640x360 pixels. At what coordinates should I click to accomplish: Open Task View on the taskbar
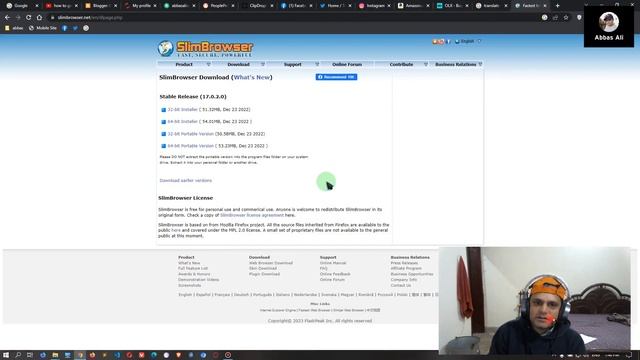point(30,355)
